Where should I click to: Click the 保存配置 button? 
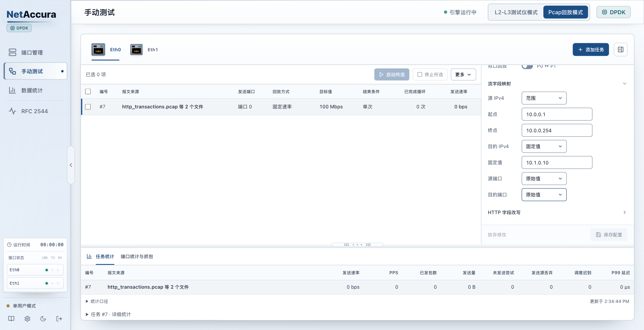609,235
